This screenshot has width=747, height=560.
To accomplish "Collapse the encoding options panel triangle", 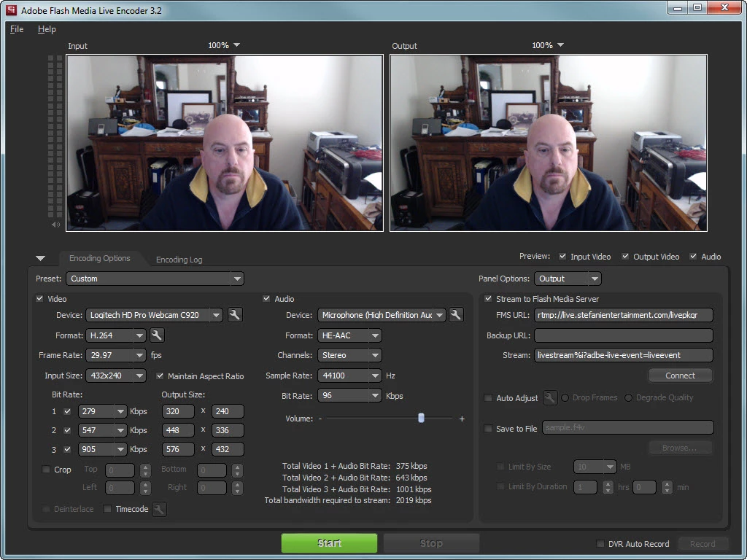I will coord(41,259).
